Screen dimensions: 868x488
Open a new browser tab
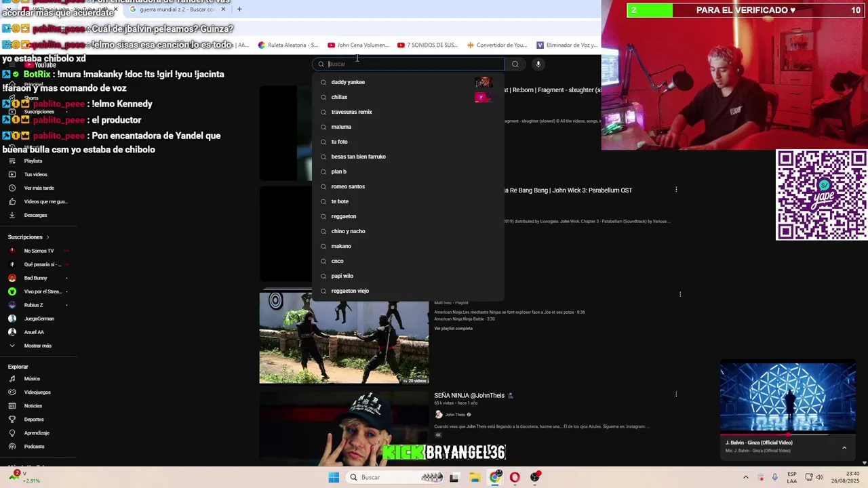[x=239, y=9]
